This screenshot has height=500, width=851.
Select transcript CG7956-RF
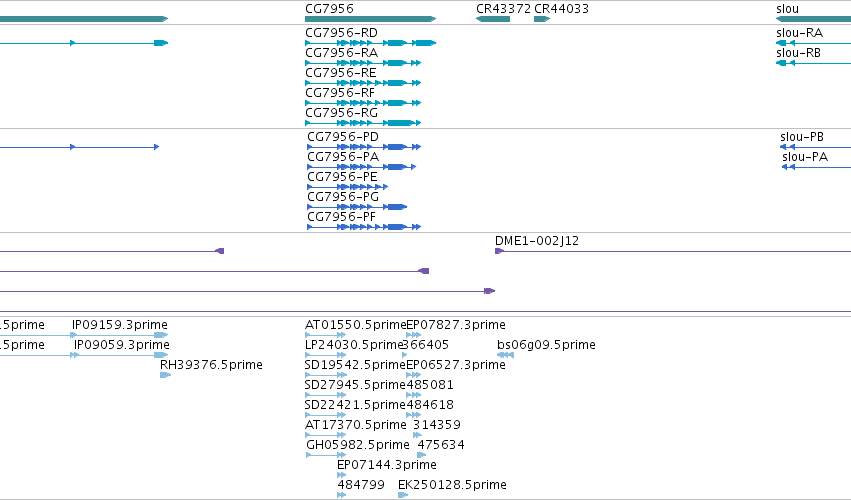pyautogui.click(x=363, y=103)
